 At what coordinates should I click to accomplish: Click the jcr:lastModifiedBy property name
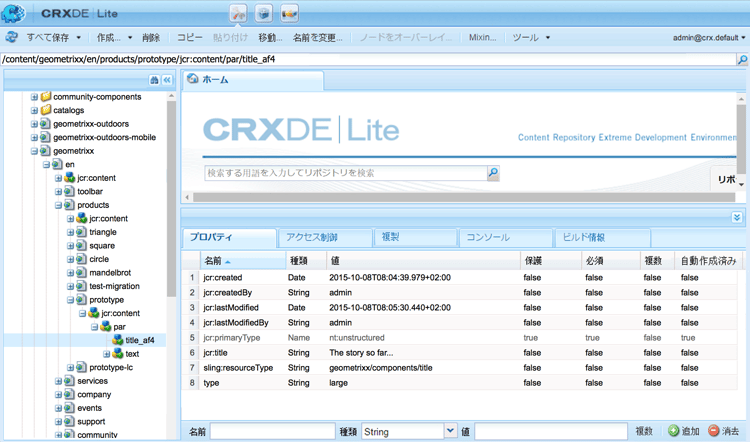235,323
